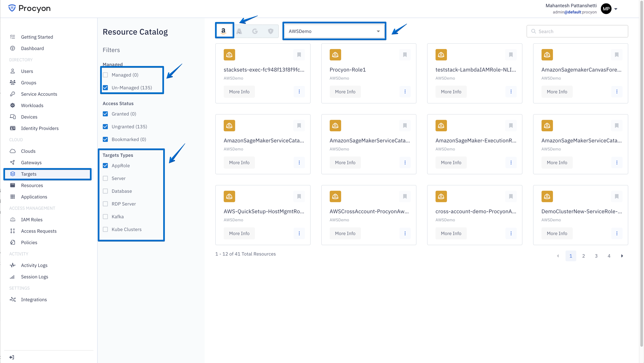Enable the Managed filter checkbox
The image size is (644, 363).
click(105, 75)
